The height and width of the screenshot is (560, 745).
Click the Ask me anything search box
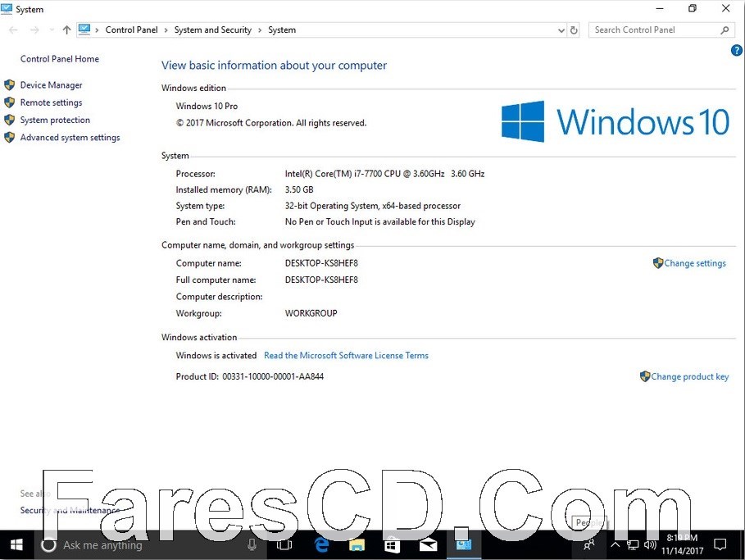pyautogui.click(x=150, y=544)
